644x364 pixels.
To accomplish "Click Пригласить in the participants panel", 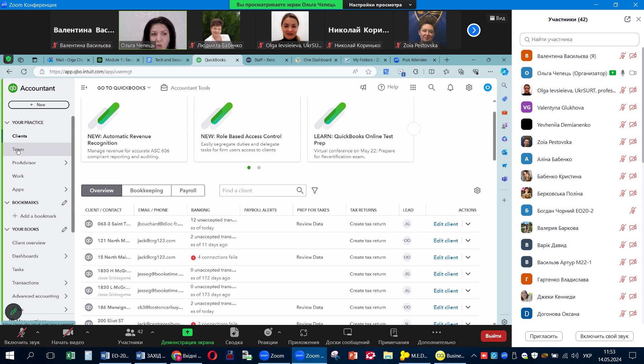I will (544, 336).
